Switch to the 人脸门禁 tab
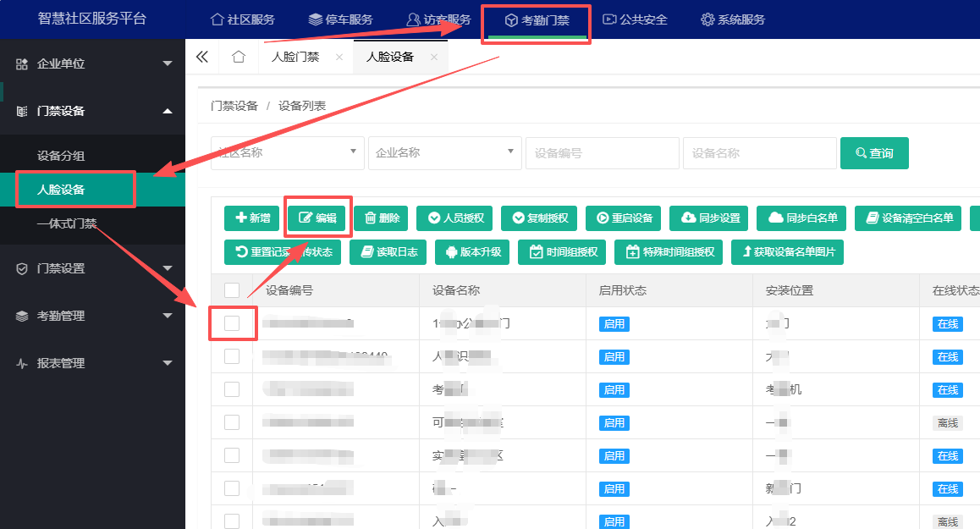The image size is (980, 529). tap(295, 57)
